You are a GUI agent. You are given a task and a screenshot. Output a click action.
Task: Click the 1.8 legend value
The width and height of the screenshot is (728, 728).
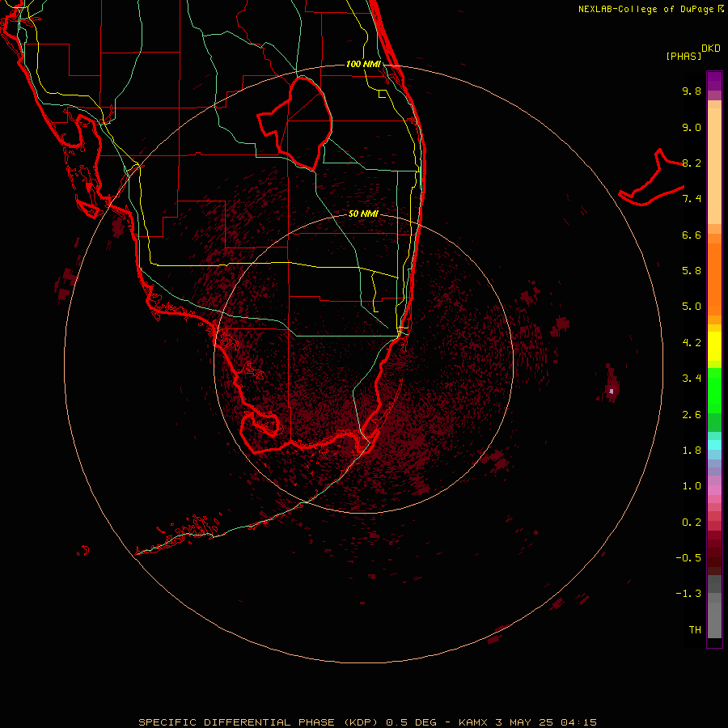(692, 451)
